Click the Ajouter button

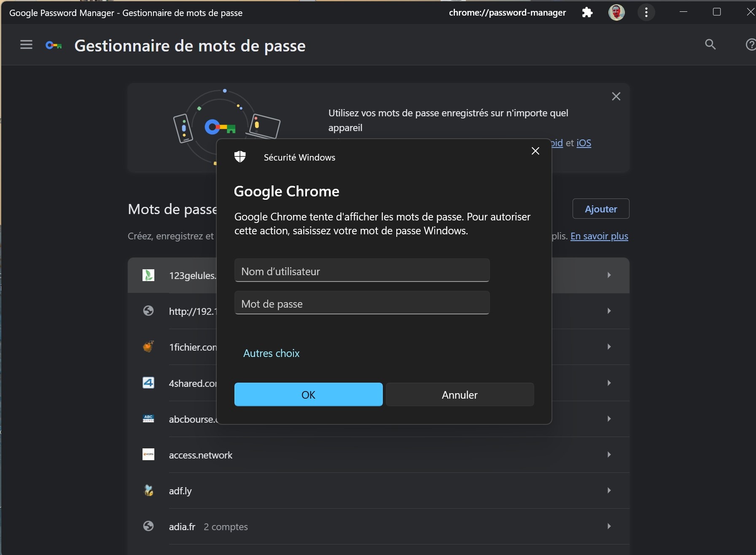(601, 209)
